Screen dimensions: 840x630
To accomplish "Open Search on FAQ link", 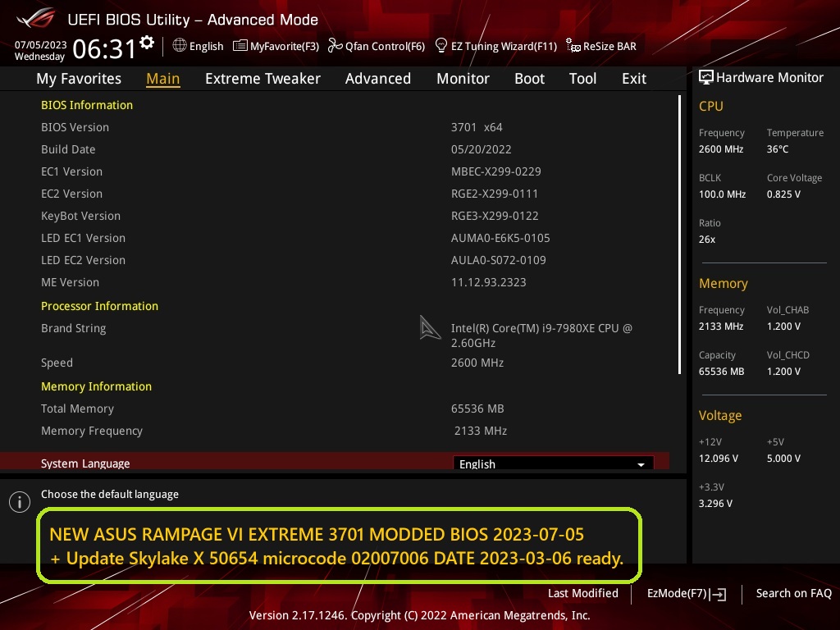I will tap(793, 593).
